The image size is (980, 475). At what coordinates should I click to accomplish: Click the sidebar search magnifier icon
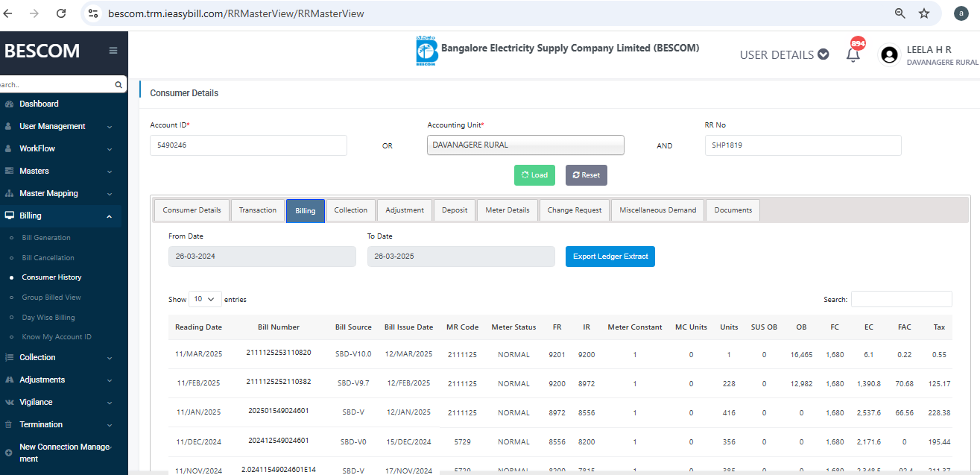click(118, 85)
